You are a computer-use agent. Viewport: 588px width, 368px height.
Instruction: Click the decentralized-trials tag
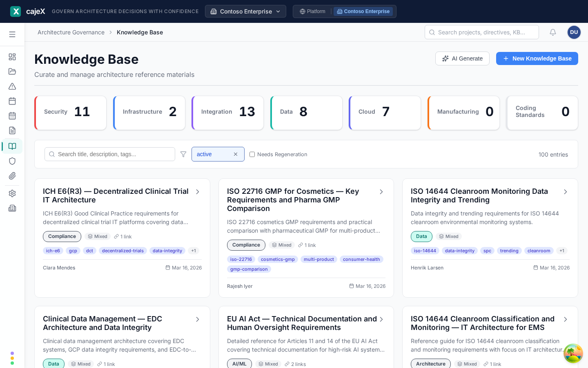123,251
